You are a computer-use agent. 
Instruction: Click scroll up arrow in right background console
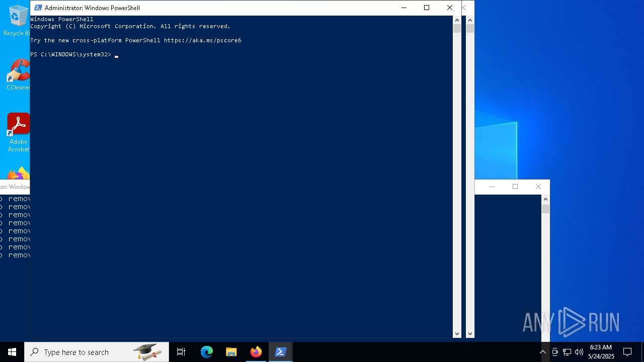545,199
